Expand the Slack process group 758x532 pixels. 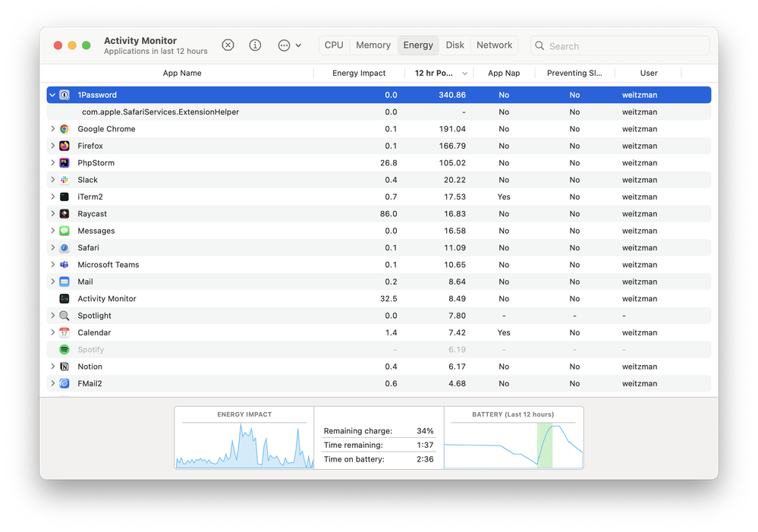tap(52, 179)
